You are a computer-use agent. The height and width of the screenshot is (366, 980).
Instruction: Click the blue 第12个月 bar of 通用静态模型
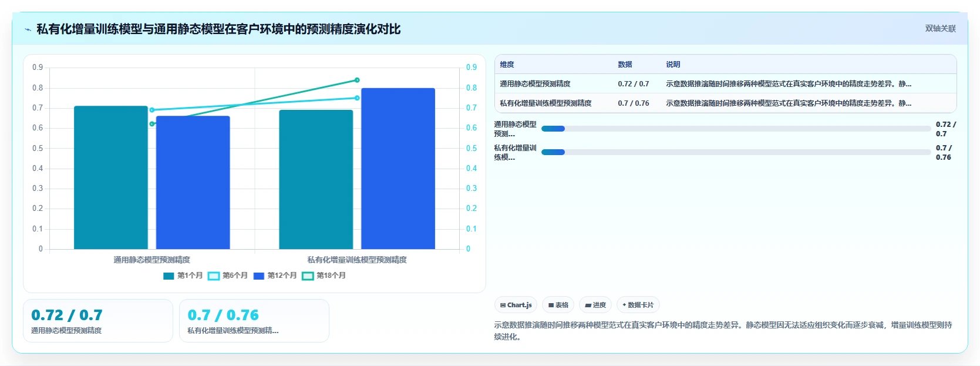(x=193, y=183)
